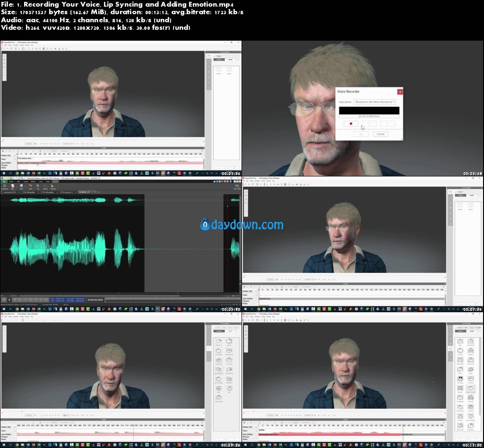Click the Cleanup icon in WavePad toolbar
484x448 pixels.
coord(53,186)
